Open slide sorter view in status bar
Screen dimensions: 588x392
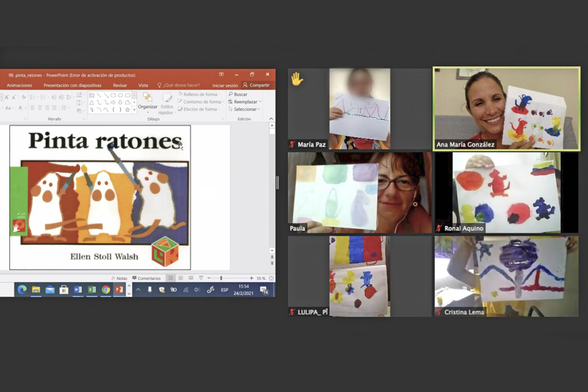[x=181, y=278]
